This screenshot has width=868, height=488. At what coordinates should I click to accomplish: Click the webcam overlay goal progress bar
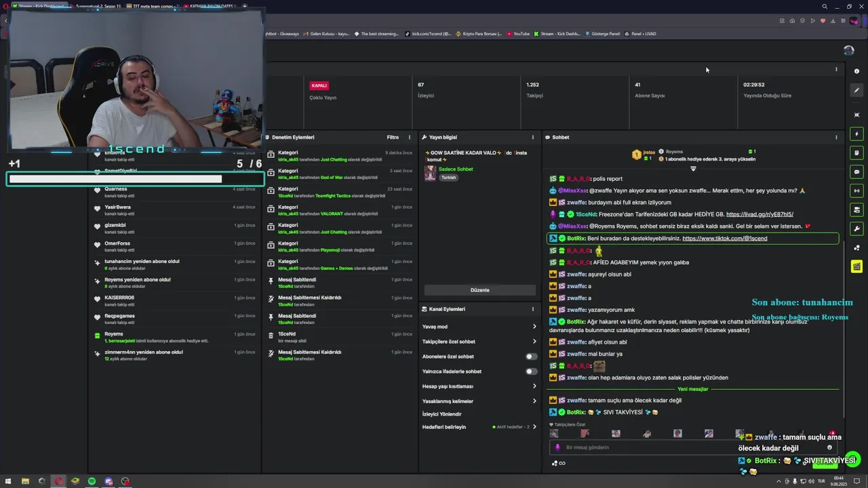(136, 179)
